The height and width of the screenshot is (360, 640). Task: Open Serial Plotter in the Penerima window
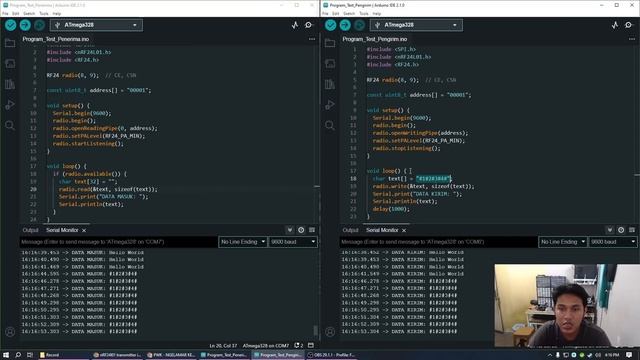point(295,25)
